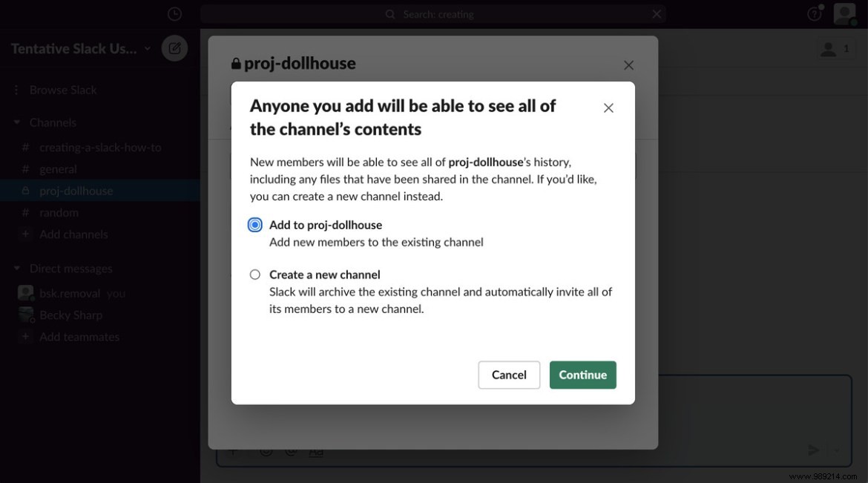This screenshot has height=483, width=868.
Task: Select Add to proj-dollhouse option
Action: click(x=254, y=224)
